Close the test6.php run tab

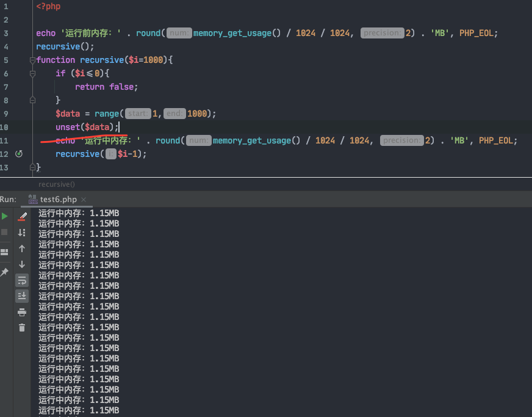(x=84, y=200)
